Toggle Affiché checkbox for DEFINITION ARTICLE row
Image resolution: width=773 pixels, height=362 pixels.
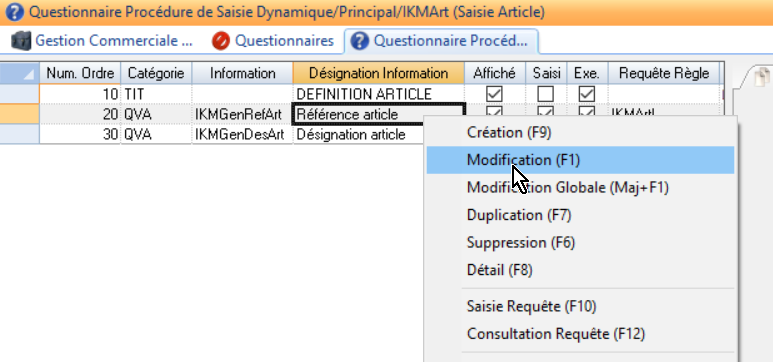[x=494, y=94]
